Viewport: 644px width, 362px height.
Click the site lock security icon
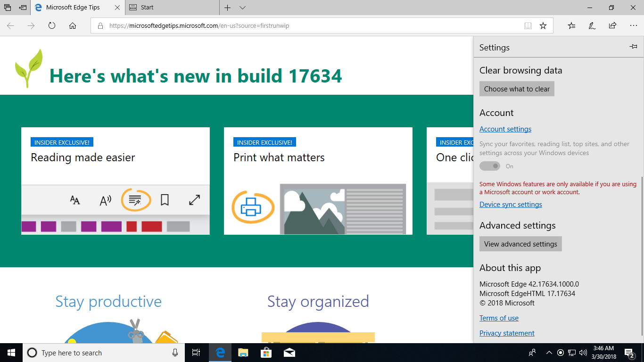point(100,26)
